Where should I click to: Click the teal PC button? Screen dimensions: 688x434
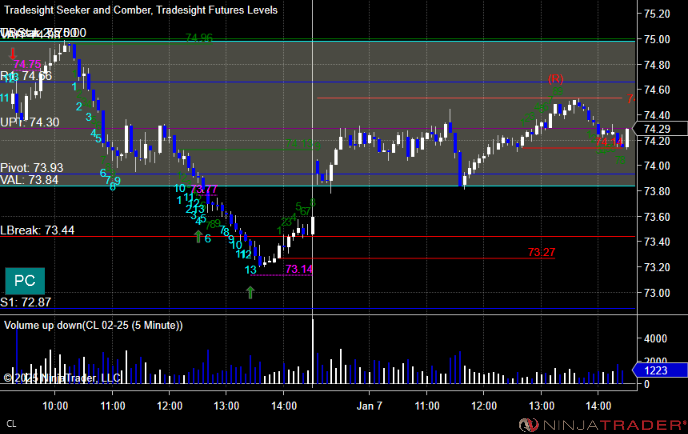tap(25, 281)
